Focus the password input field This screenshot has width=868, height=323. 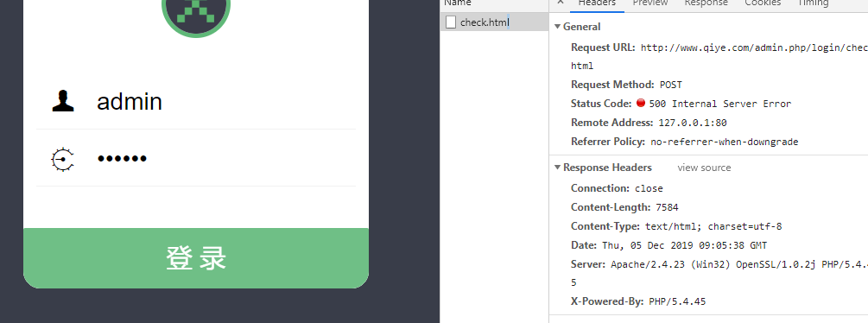196,159
